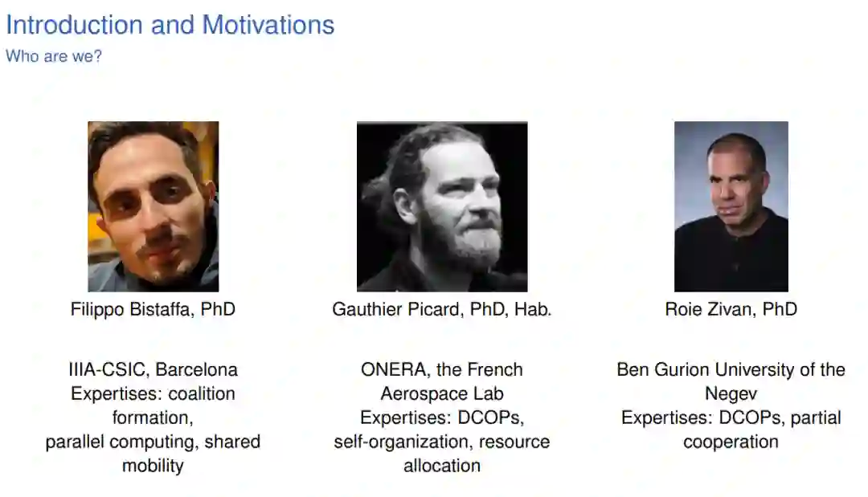The width and height of the screenshot is (868, 497).
Task: Click the word "mobility"
Action: coord(153,466)
